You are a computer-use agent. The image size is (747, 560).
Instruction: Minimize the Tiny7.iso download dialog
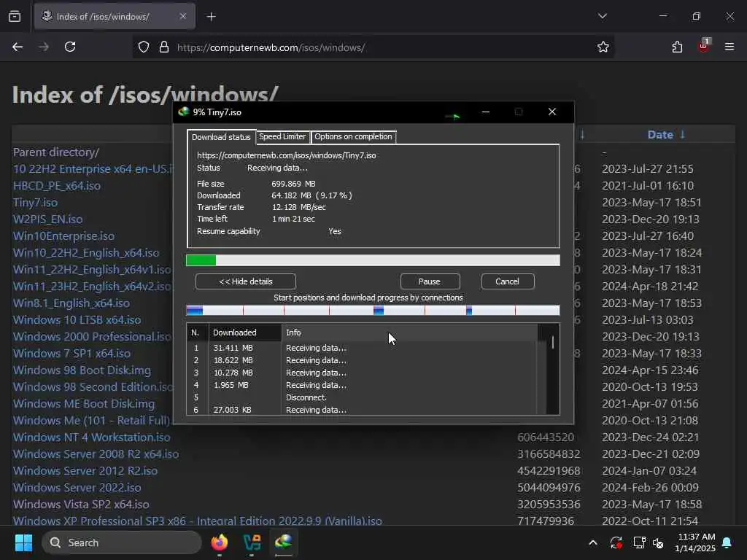click(485, 112)
